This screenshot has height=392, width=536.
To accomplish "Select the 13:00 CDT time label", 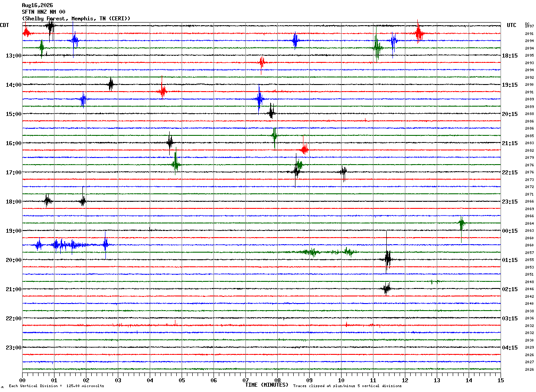I will click(x=14, y=56).
